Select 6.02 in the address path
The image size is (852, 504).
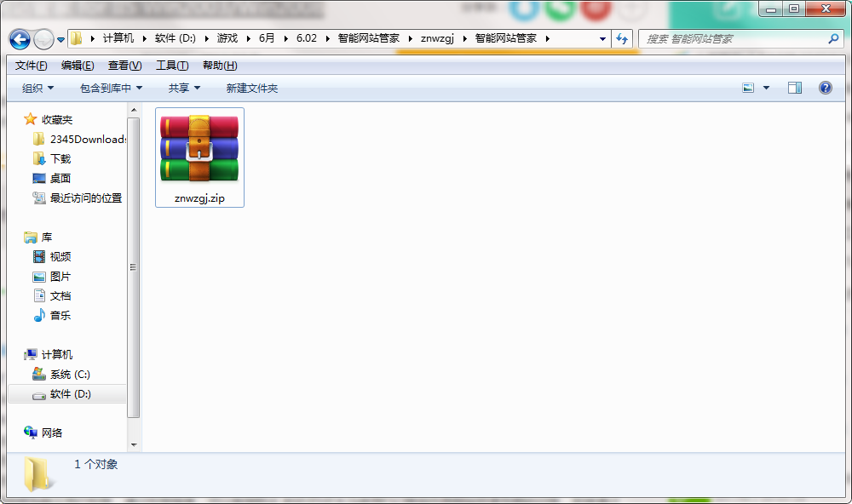tap(307, 38)
